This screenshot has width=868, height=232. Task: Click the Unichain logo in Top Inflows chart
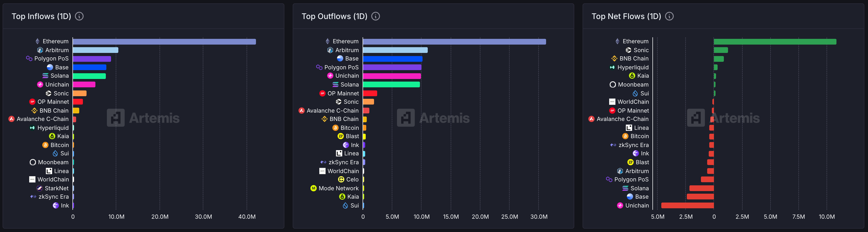point(40,84)
